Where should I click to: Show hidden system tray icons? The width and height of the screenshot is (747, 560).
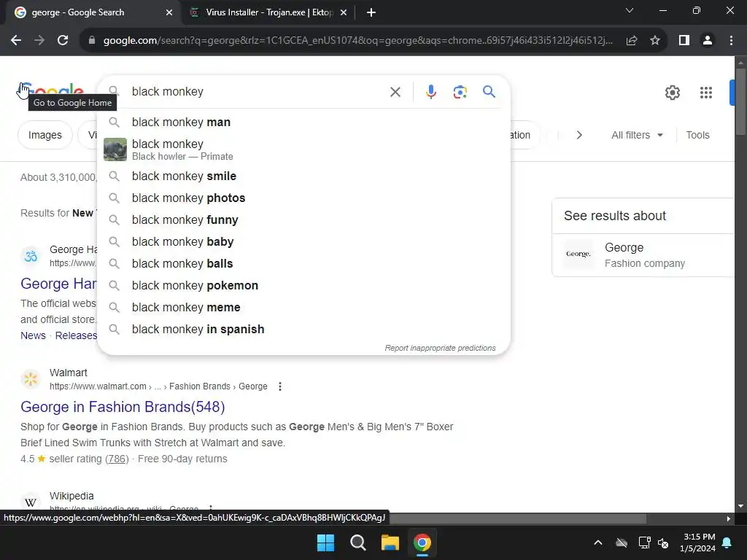(598, 542)
